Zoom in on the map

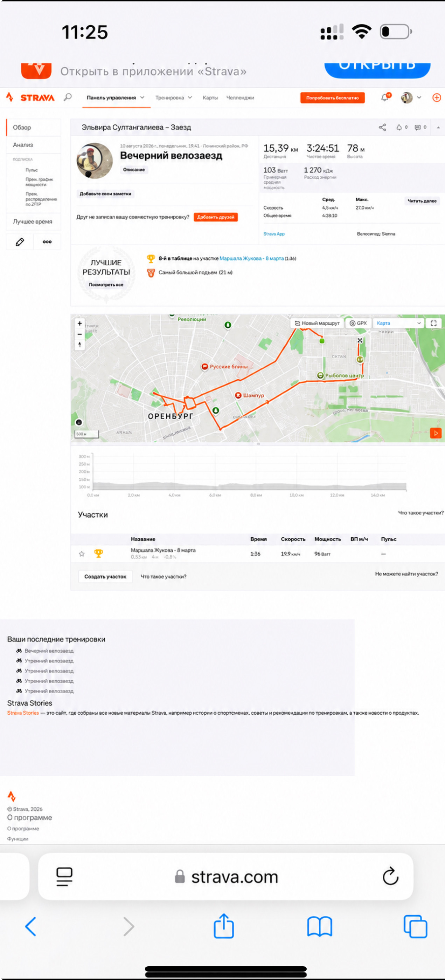coord(79,324)
